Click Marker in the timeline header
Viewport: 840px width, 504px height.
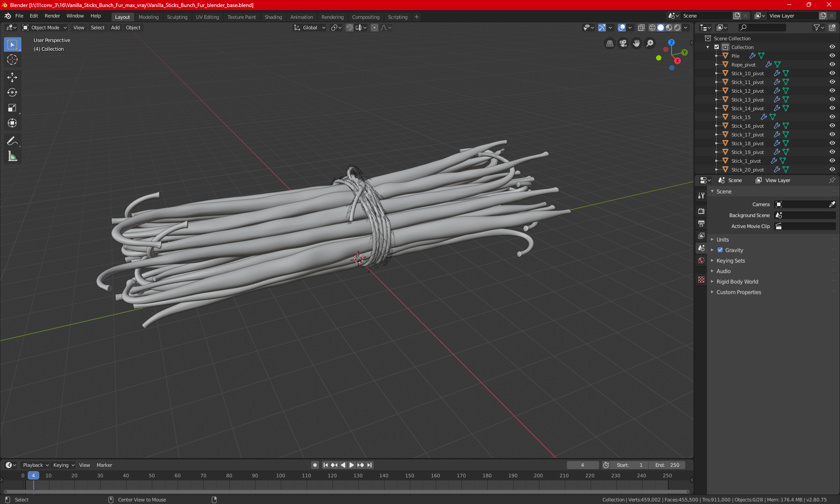pos(104,465)
